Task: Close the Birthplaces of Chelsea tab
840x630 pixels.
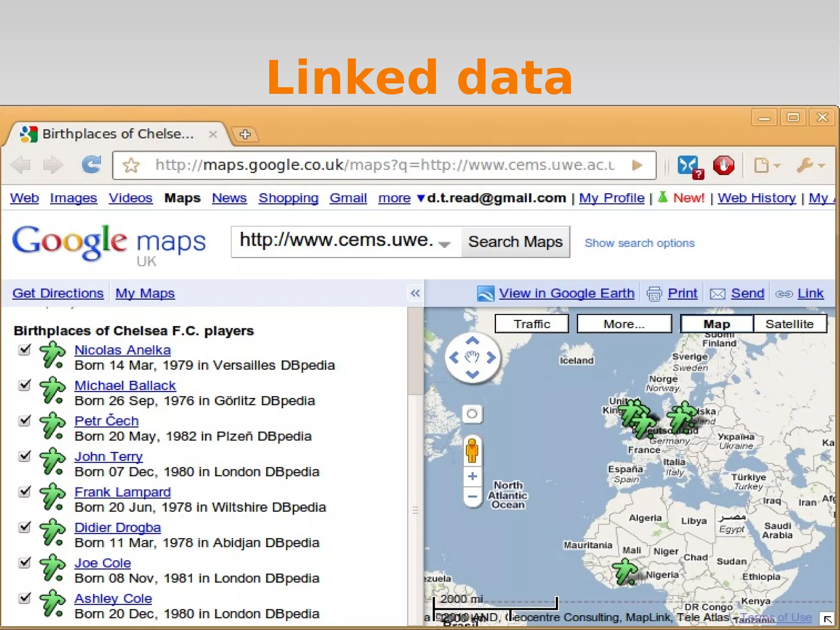Action: click(212, 134)
